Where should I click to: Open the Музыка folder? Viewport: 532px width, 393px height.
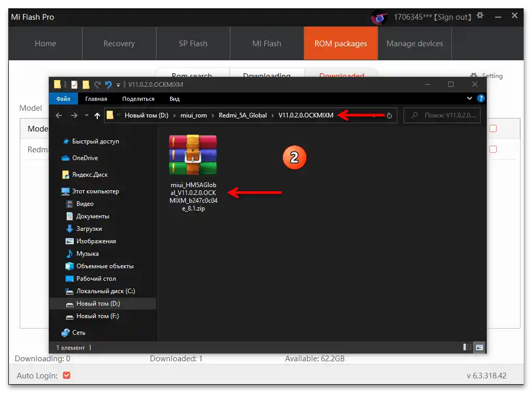pos(82,254)
